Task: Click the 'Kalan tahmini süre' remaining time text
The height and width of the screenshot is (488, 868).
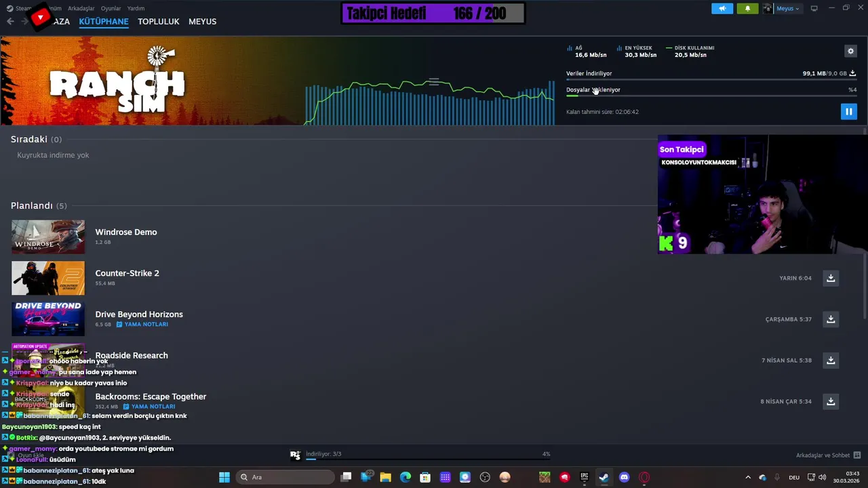Action: click(x=602, y=112)
